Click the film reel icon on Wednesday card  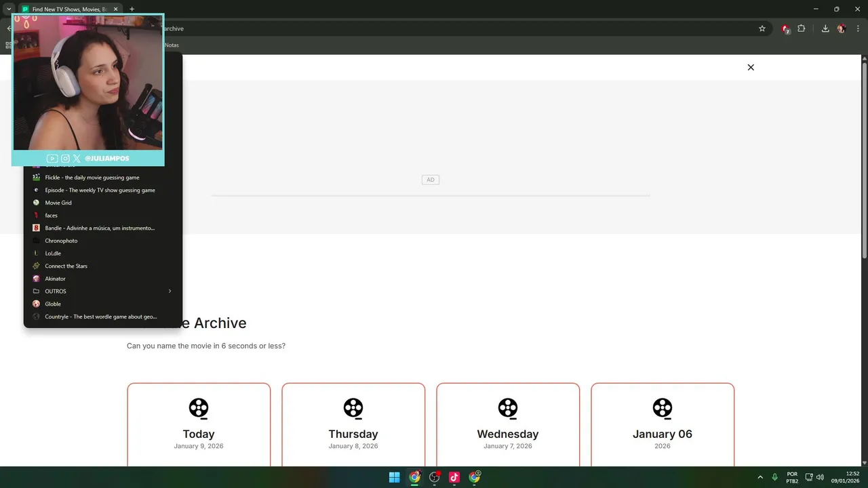[508, 409]
